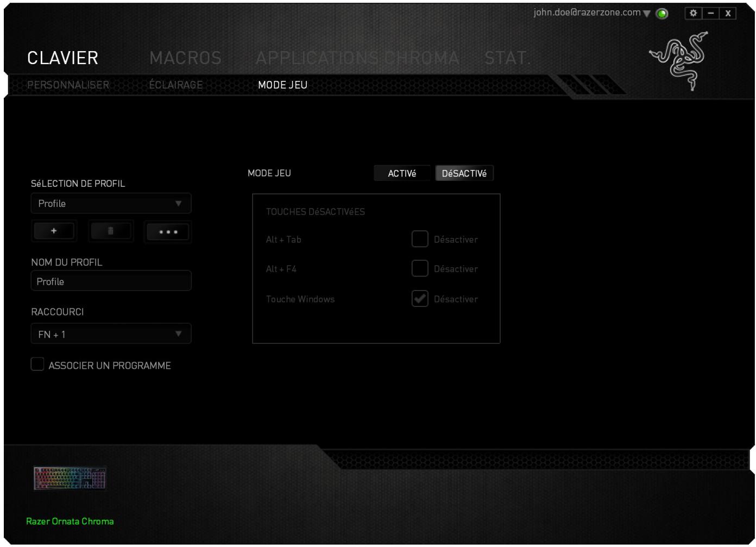Enable ASSOCIER UN PROGRAMME checkbox
This screenshot has height=547, width=756.
click(x=37, y=364)
